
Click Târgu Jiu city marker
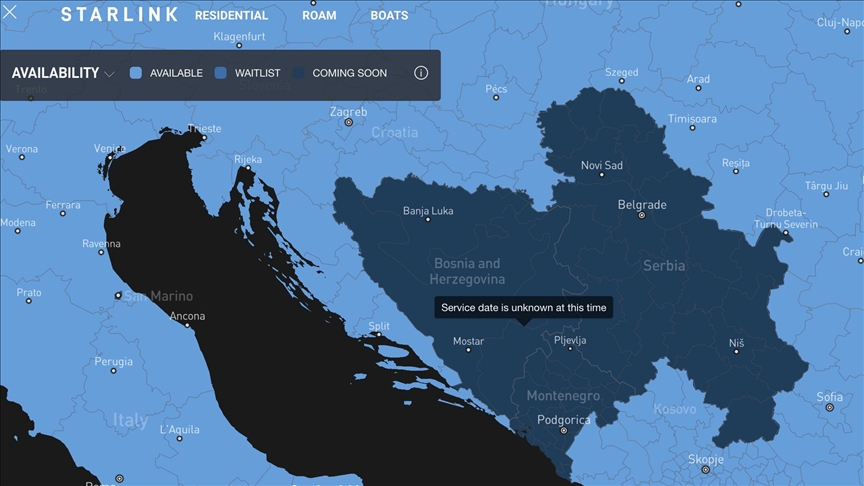point(826,194)
